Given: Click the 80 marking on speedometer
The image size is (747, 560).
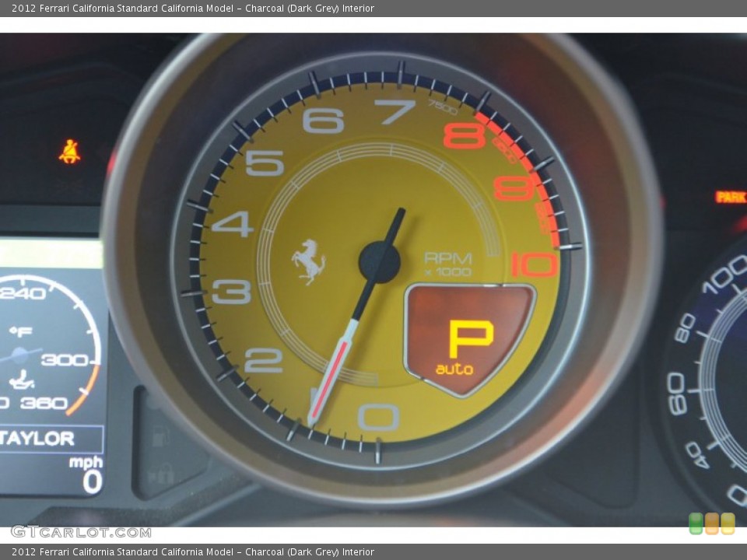Looking at the screenshot, I should point(685,328).
